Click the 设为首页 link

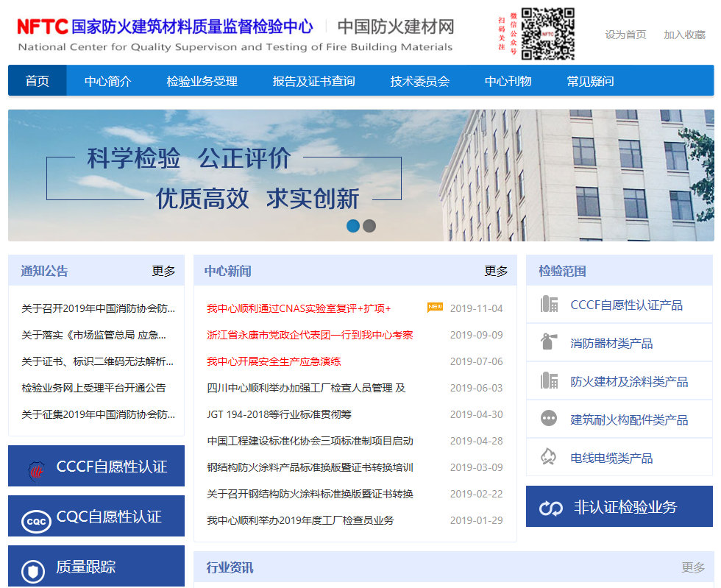pyautogui.click(x=625, y=35)
